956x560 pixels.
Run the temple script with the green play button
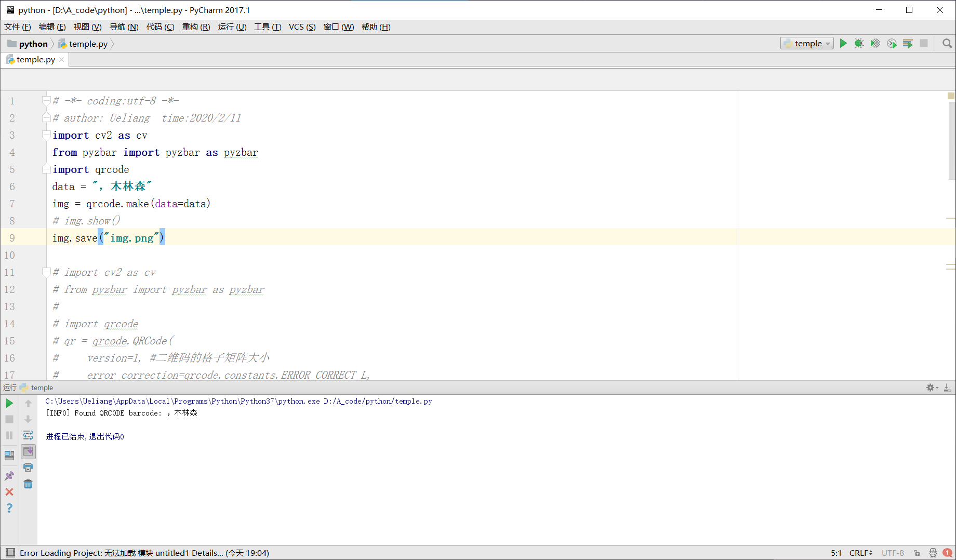(843, 43)
